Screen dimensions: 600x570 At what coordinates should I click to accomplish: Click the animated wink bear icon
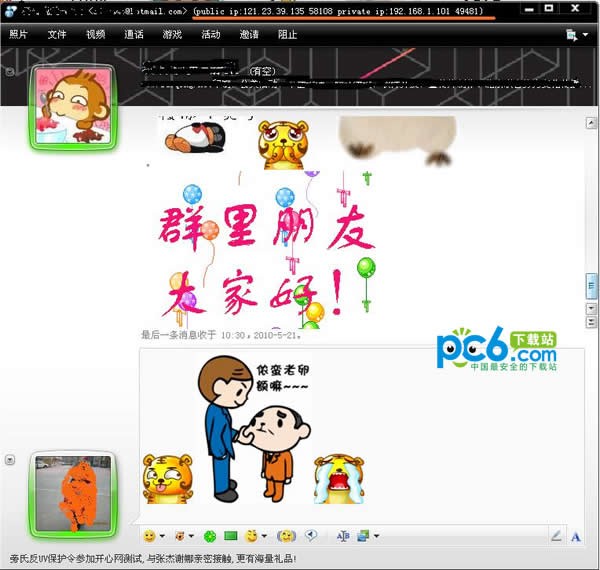179,536
